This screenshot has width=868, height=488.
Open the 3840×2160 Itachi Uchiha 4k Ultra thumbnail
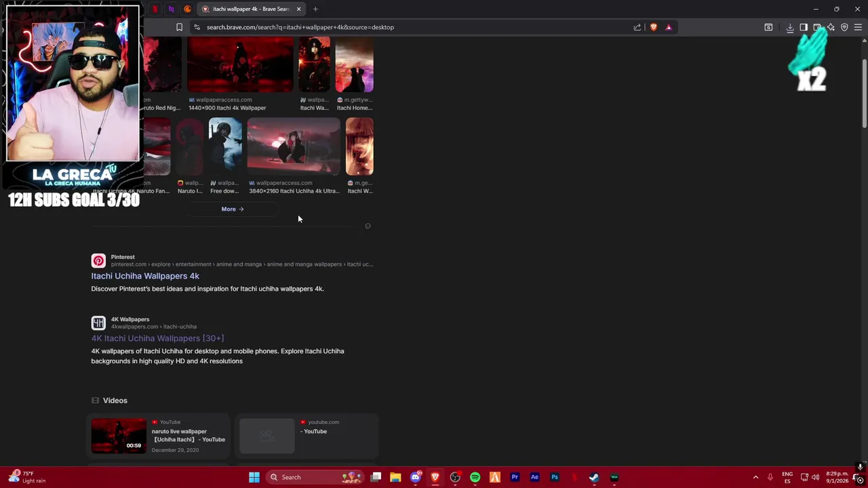tap(294, 146)
